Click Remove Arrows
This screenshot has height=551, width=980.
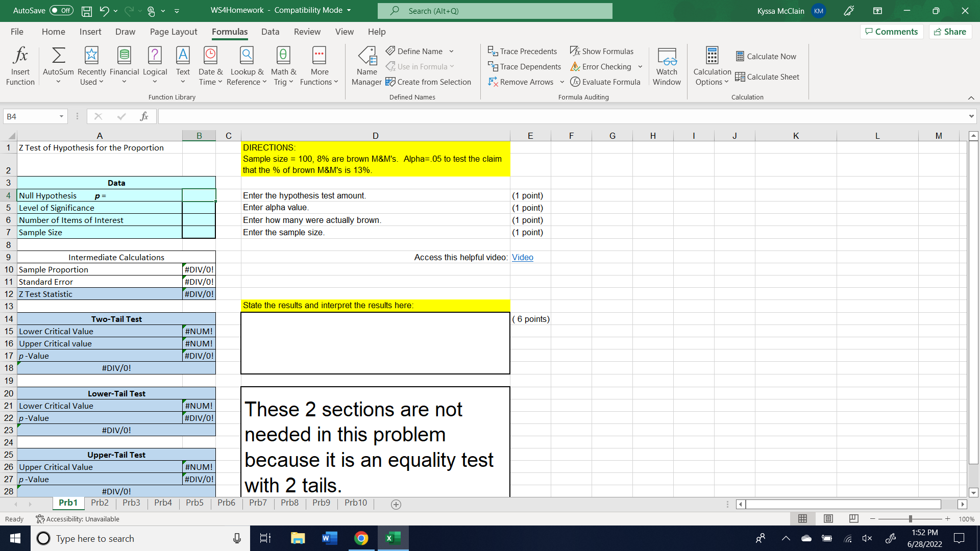(521, 82)
